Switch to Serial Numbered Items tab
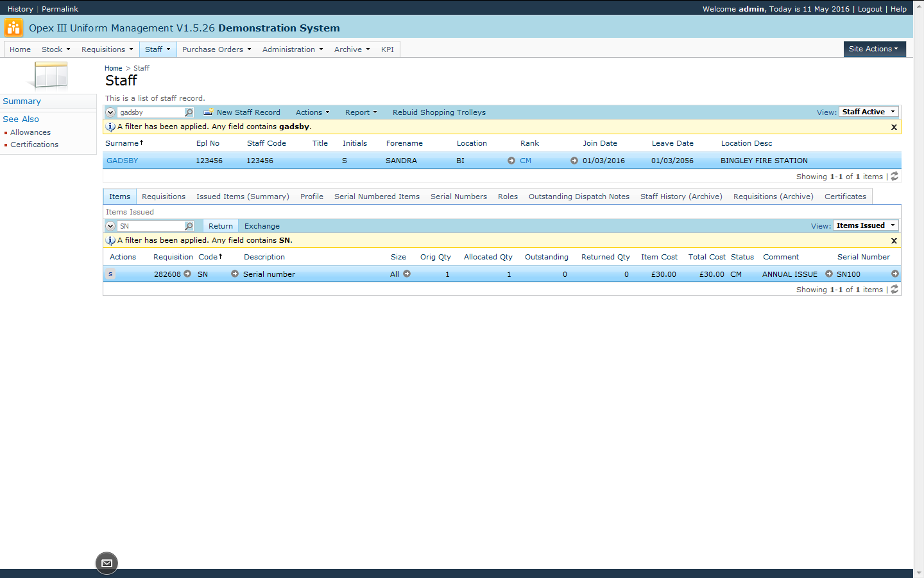Viewport: 924px width, 578px height. [x=377, y=197]
